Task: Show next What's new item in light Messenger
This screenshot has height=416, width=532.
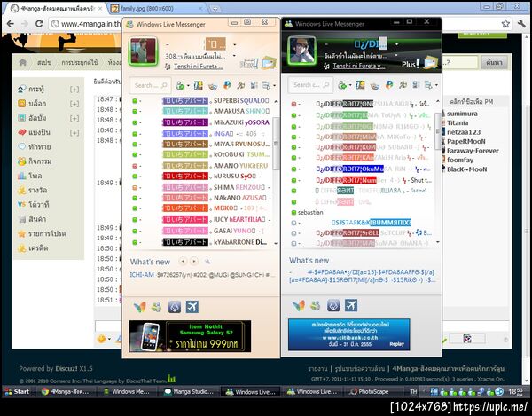Action: (x=194, y=261)
